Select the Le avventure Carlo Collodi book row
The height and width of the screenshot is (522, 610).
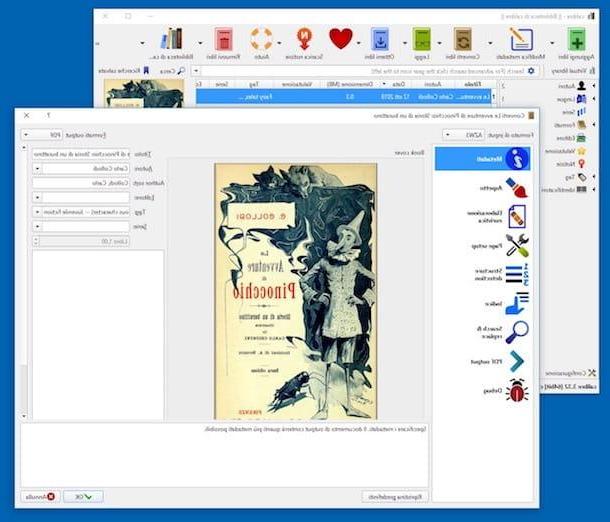[344, 96]
